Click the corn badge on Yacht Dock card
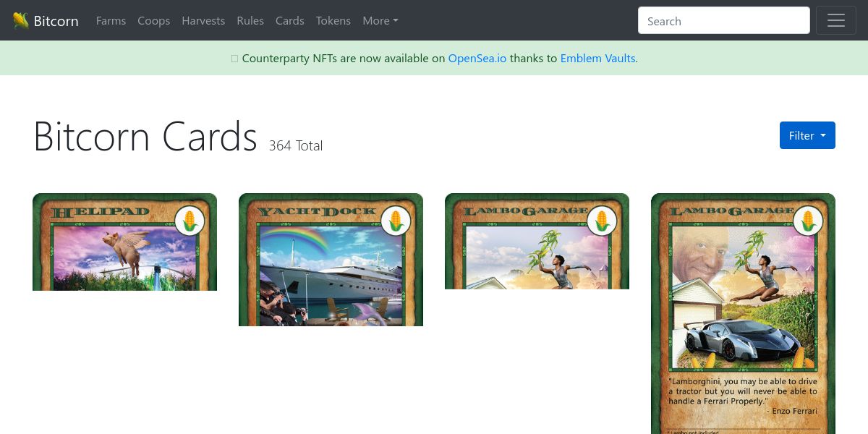Viewport: 868px width, 434px height. click(396, 221)
